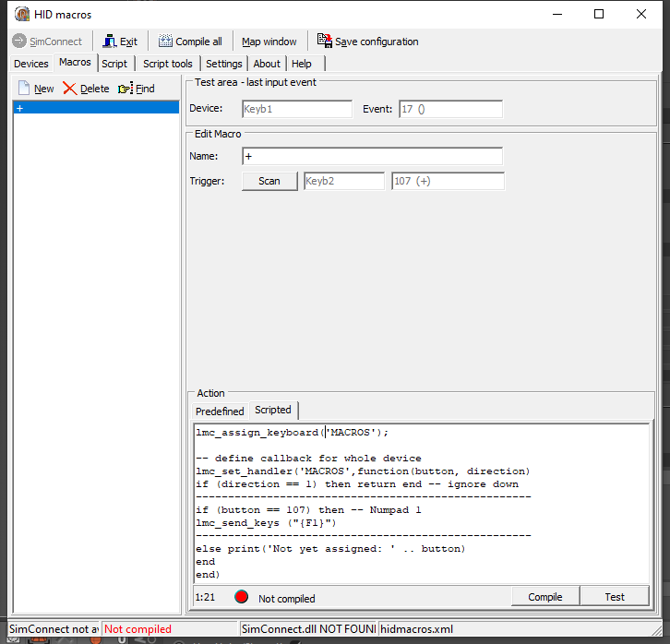Click the red Not compiled status indicator

tap(242, 597)
